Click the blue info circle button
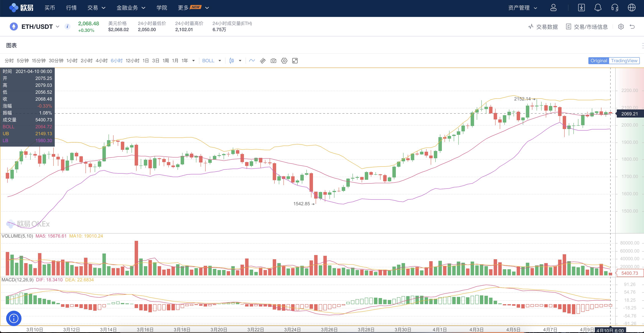644x333 pixels. pos(14,318)
